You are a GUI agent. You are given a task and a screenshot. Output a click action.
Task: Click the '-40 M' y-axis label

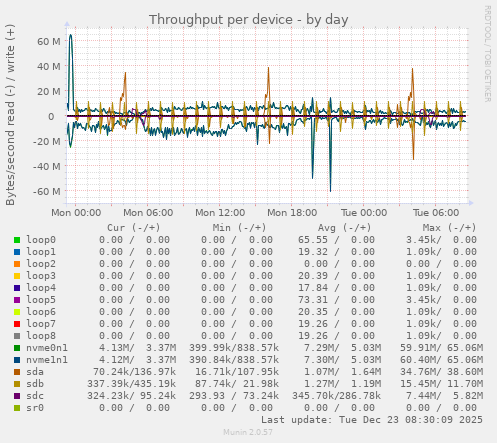point(47,166)
